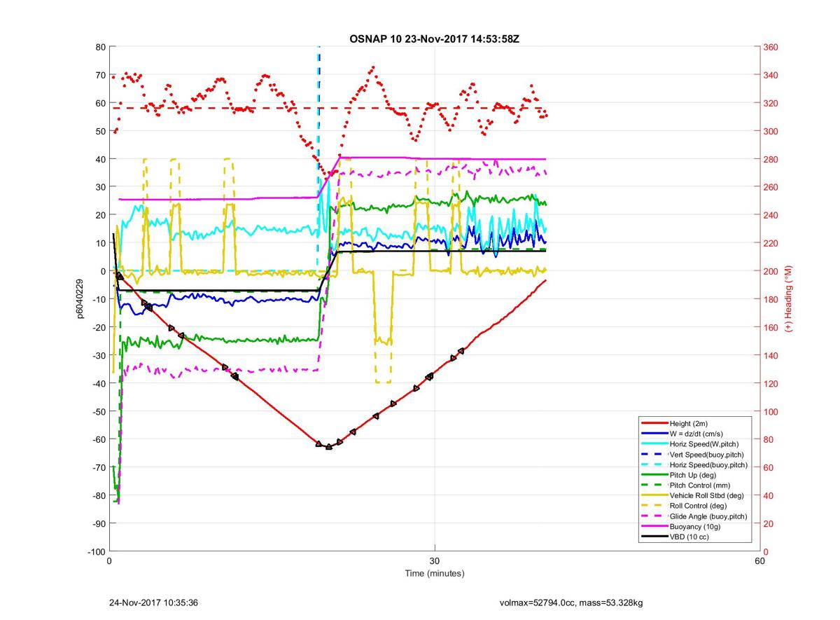Click the '24-Nov-2017 10:35:36' timestamp footer
This screenshot has width=840, height=620.
[x=153, y=602]
